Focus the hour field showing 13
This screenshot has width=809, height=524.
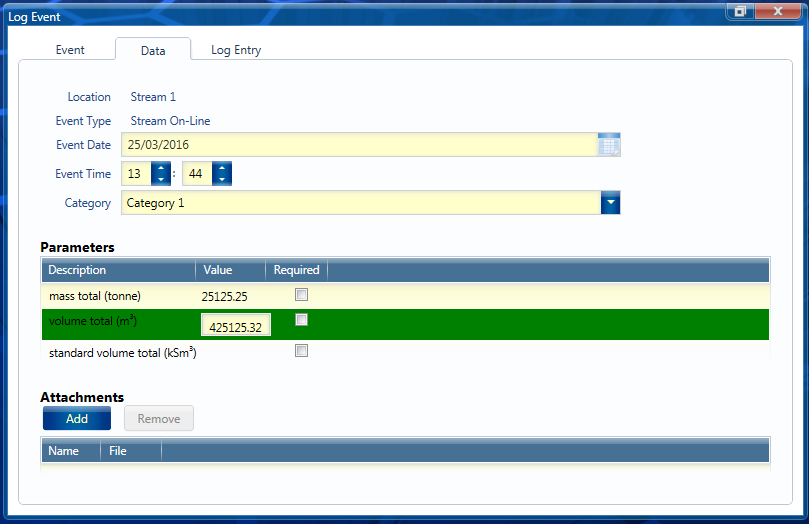click(x=136, y=174)
